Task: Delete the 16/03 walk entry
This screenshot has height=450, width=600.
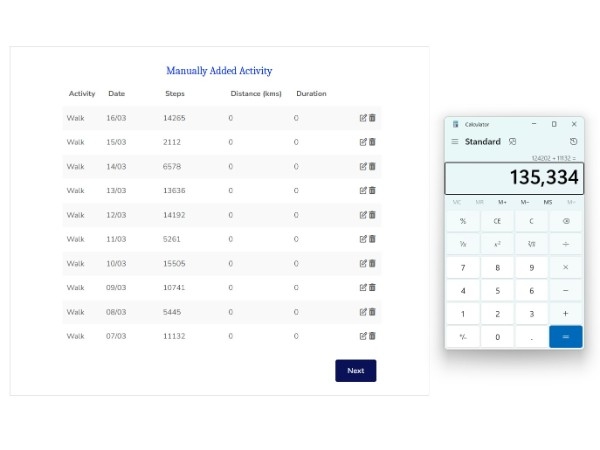Action: [372, 118]
